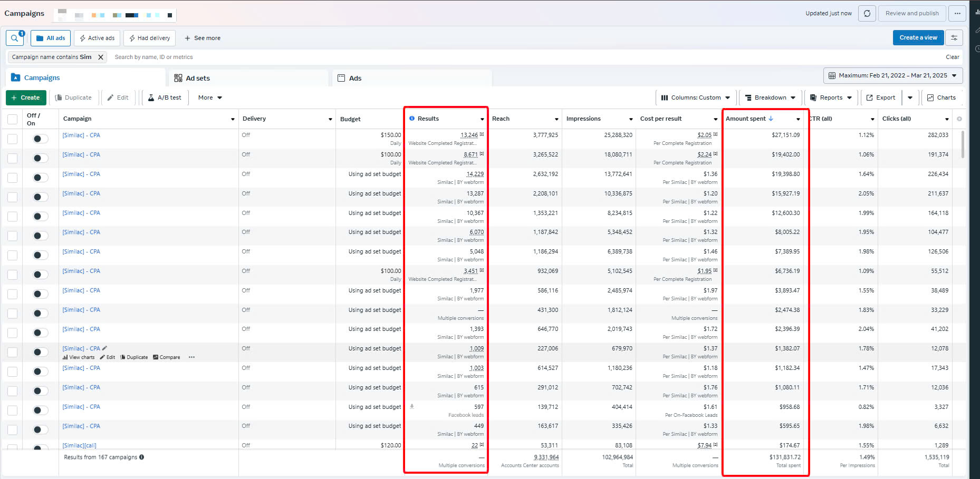Check the box for the $19,398.80 campaign
This screenshot has height=479, width=980.
12,178
